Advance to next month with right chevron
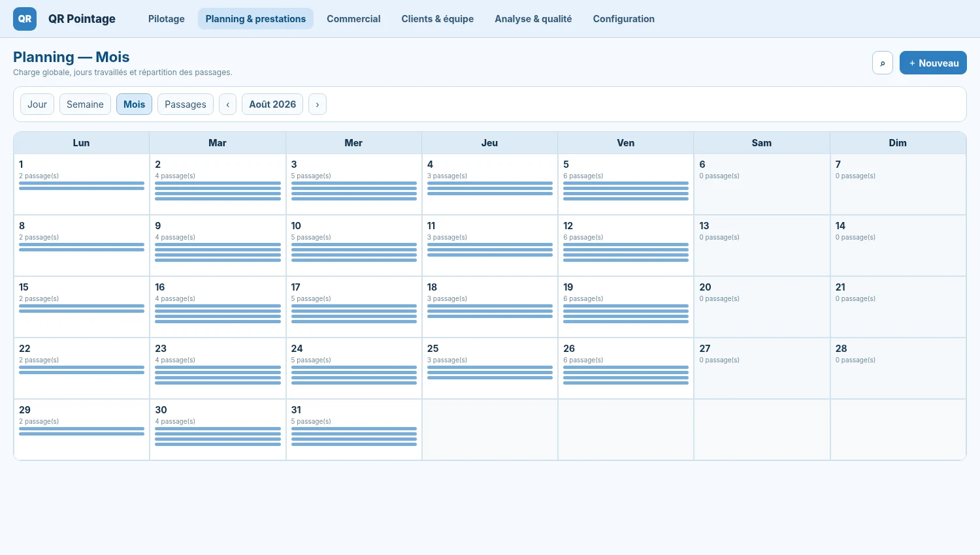Screen dimensions: 980x555 pyautogui.click(x=318, y=104)
